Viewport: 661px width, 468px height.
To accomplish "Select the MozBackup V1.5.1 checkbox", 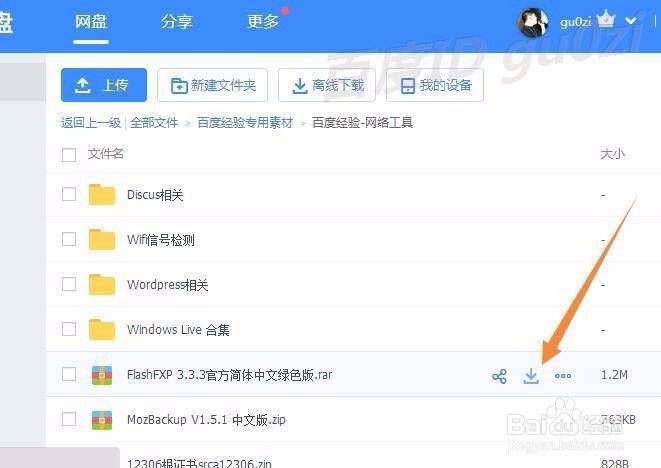I will (x=69, y=420).
